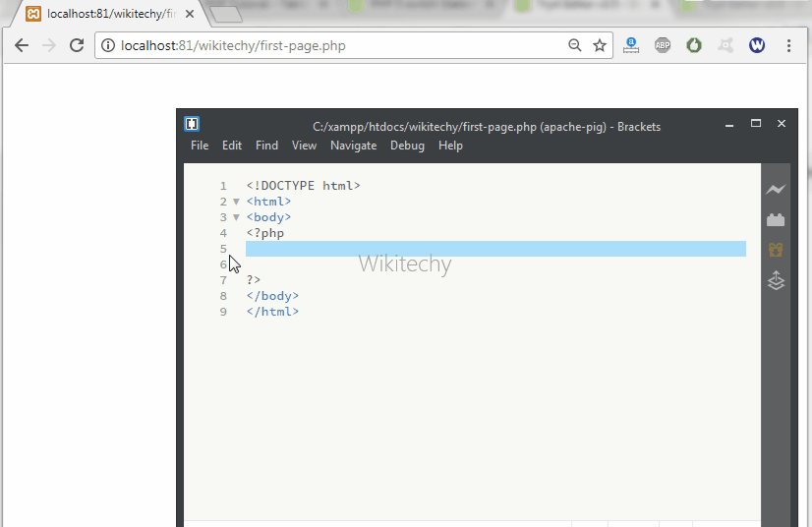This screenshot has width=812, height=527.
Task: Bookmark this page with the star icon
Action: [600, 45]
